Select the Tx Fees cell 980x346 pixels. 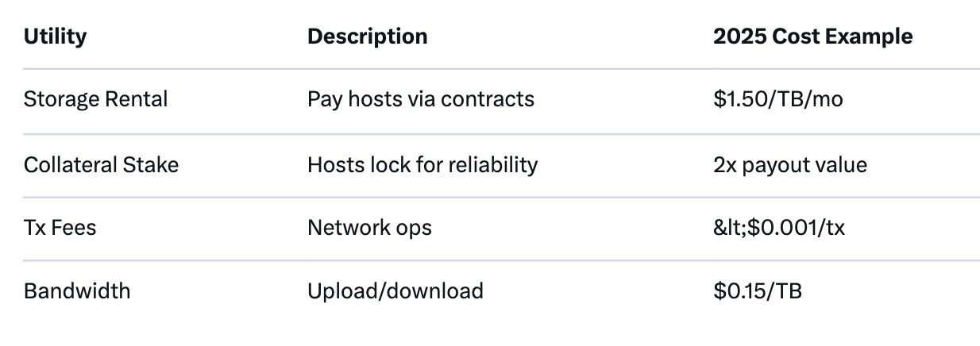tap(60, 228)
